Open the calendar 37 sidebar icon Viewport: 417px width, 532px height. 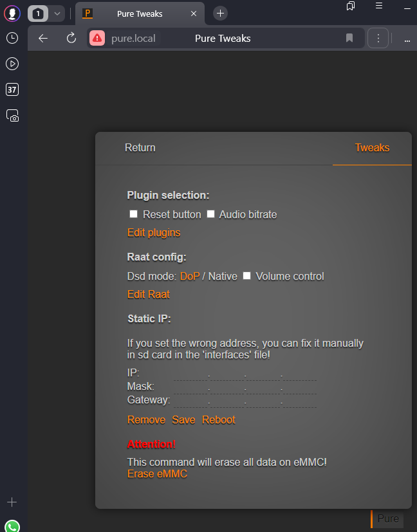coord(12,89)
